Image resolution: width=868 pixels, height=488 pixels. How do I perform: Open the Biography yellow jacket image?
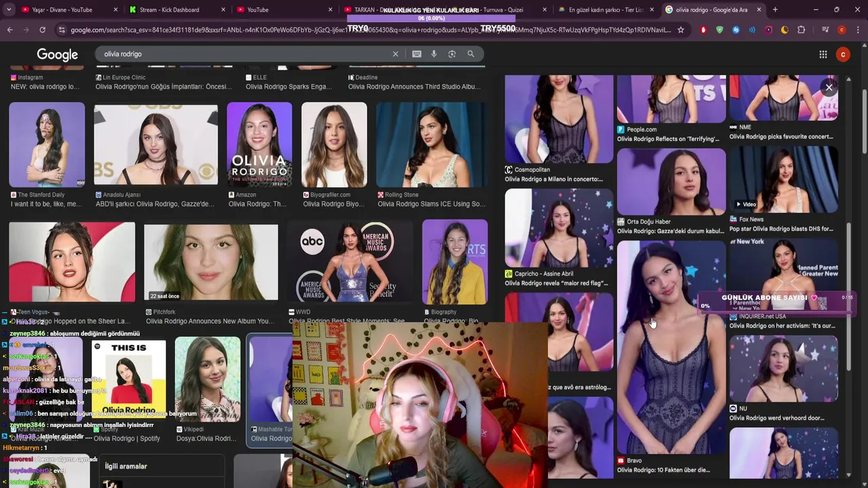pos(454,261)
